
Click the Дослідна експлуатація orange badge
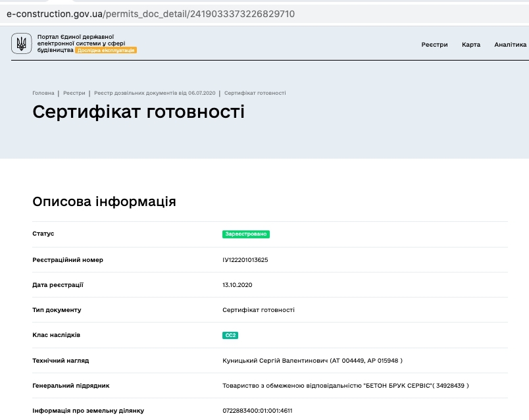[106, 50]
